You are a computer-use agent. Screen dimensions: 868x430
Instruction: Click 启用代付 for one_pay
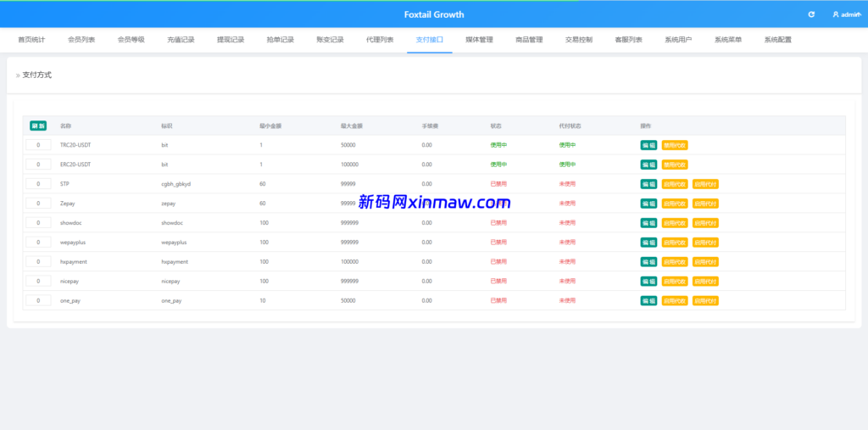tap(706, 300)
